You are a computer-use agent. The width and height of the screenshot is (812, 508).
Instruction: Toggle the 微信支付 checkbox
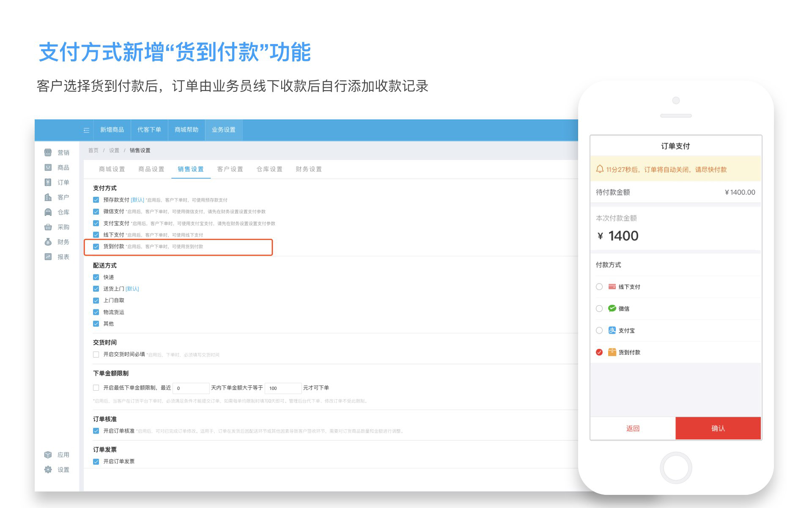coord(96,212)
